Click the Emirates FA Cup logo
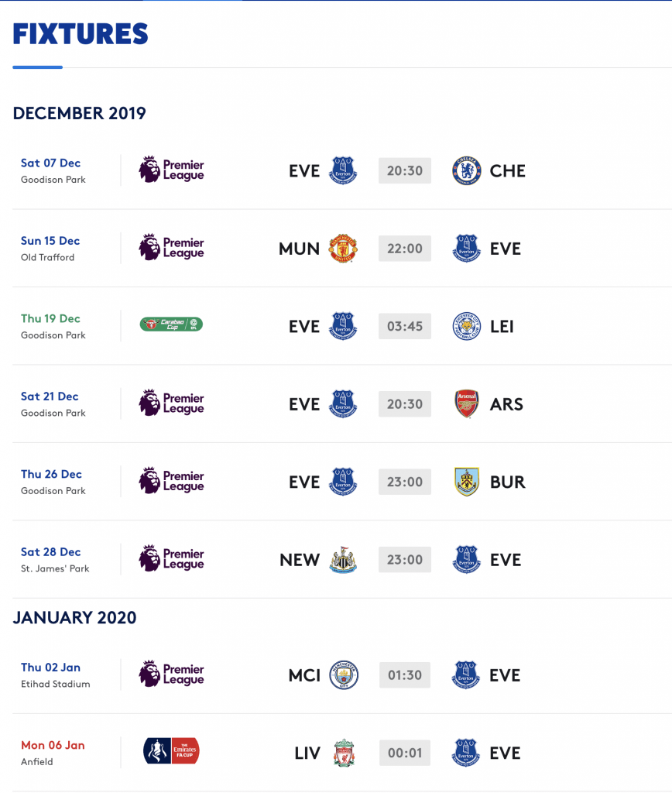This screenshot has width=672, height=793. (x=171, y=750)
